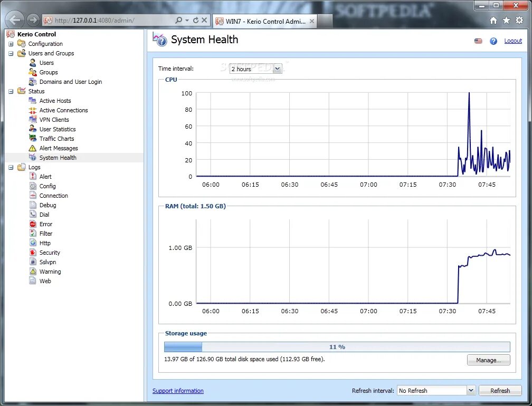Select the Traffic Charts text row

click(56, 139)
